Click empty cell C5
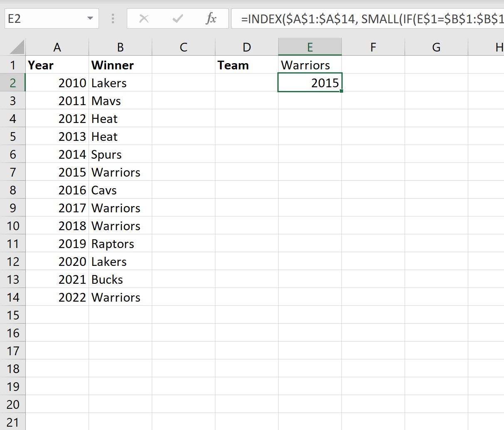 [x=183, y=136]
